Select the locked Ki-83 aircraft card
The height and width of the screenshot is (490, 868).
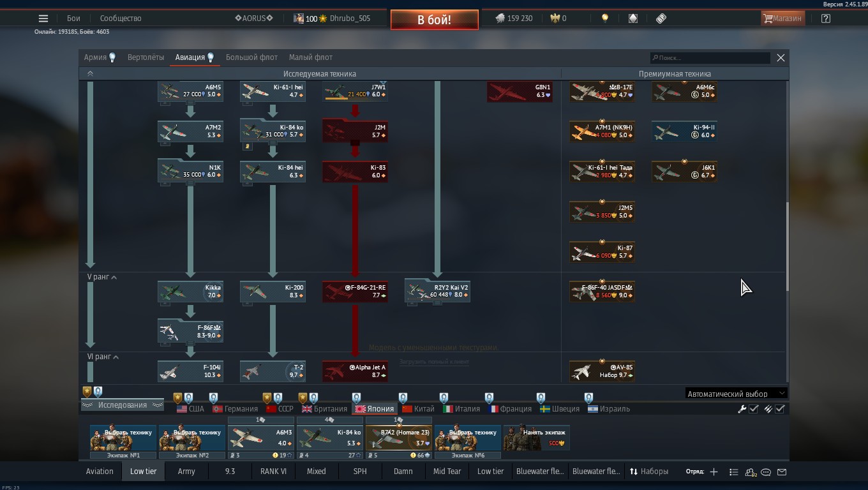click(x=355, y=172)
